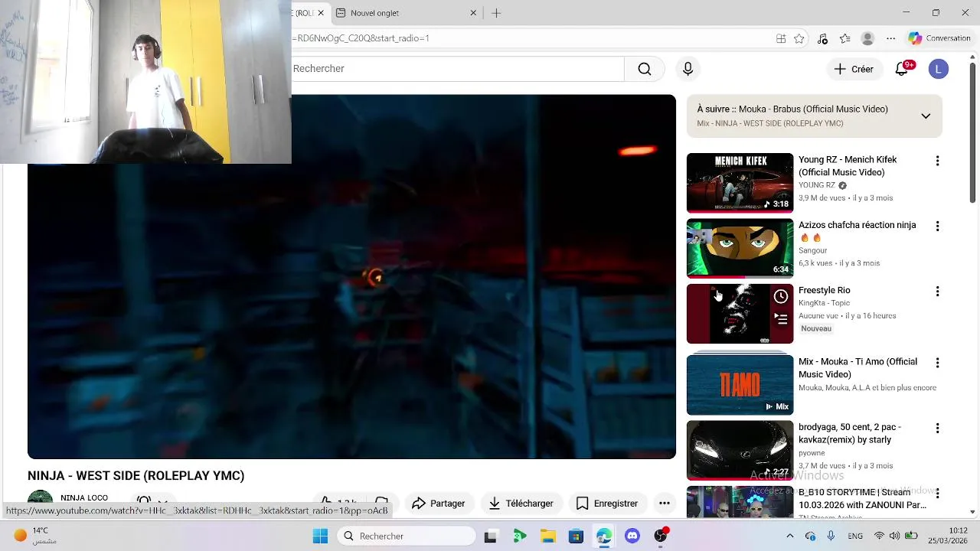Open Azizos chafcha réaction ninja thumbnail
The height and width of the screenshot is (551, 980).
[740, 248]
